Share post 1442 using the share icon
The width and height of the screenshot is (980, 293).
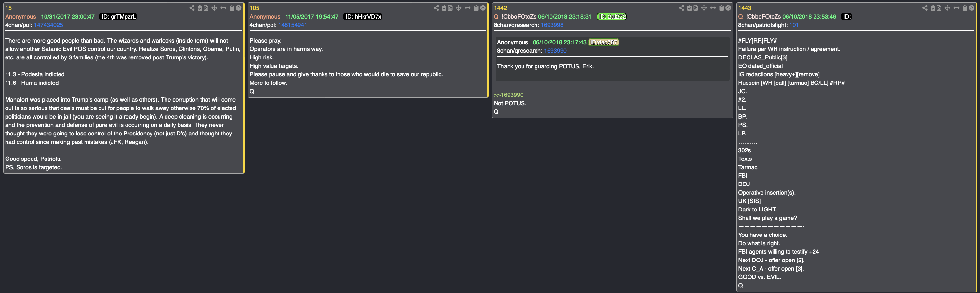tap(682, 8)
